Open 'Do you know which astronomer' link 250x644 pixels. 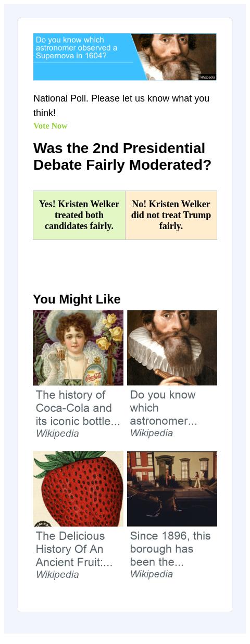(164, 408)
